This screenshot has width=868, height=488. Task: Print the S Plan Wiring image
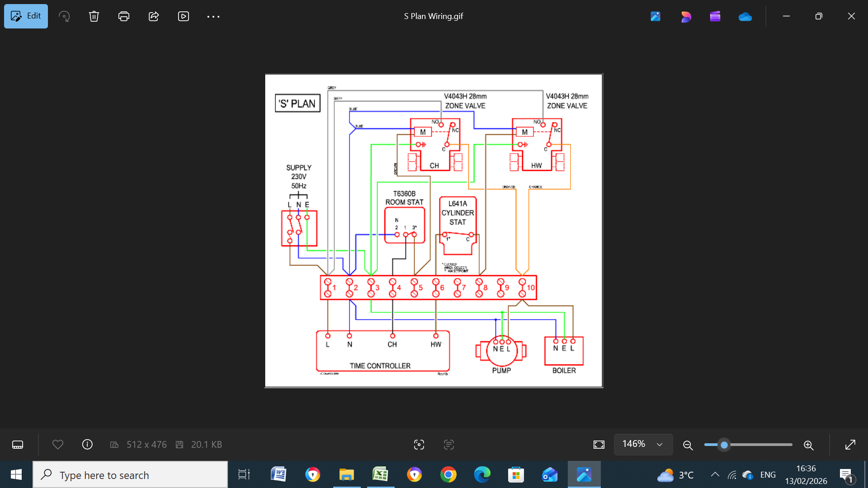[x=124, y=16]
